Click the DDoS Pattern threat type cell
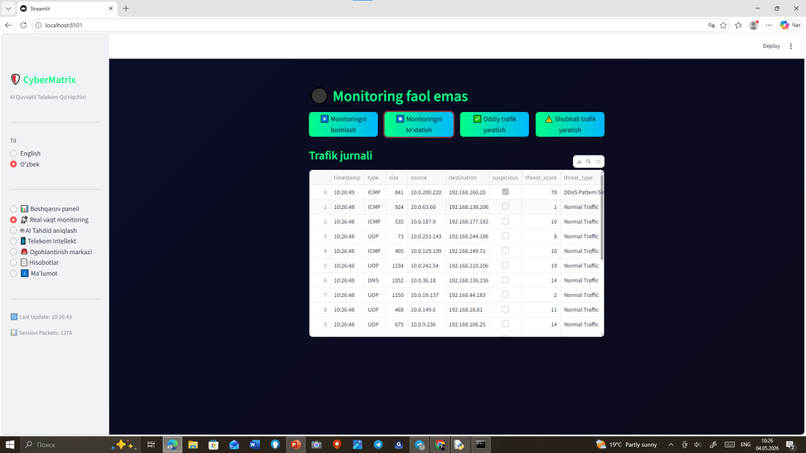The image size is (806, 453). coord(582,192)
